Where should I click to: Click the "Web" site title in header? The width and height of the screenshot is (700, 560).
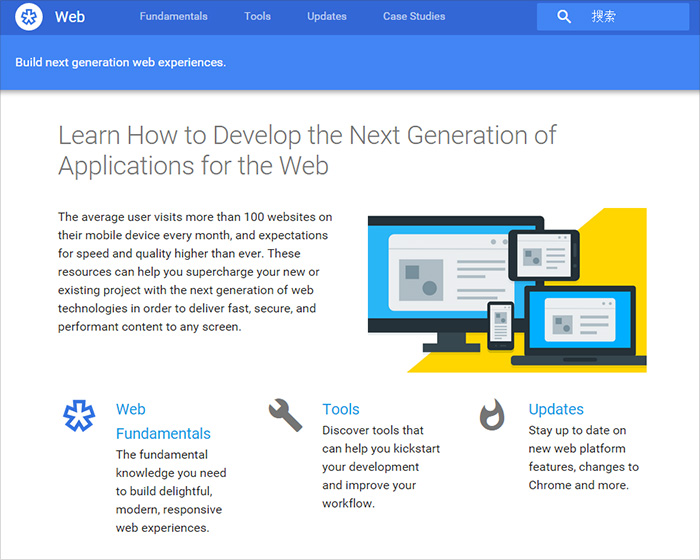tap(70, 17)
